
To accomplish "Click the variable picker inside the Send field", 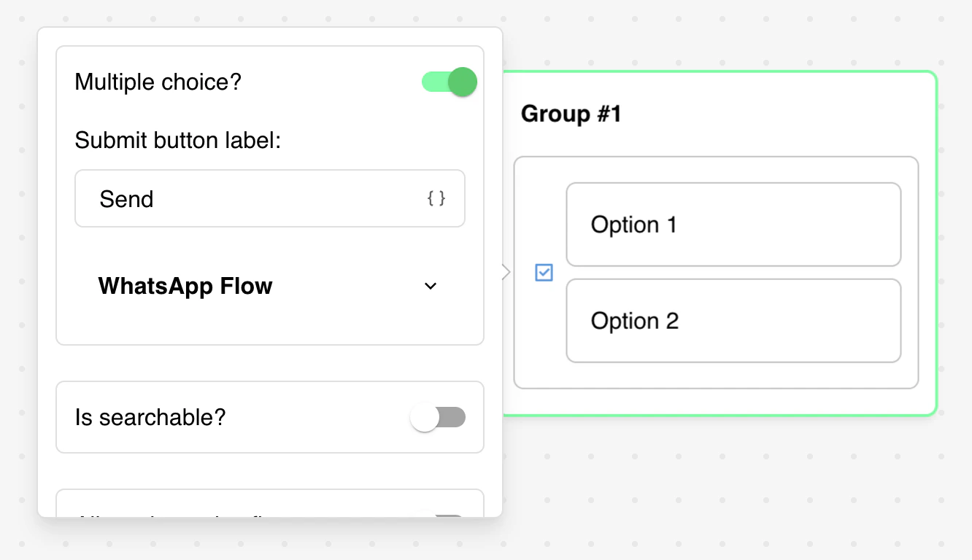I will pos(436,198).
